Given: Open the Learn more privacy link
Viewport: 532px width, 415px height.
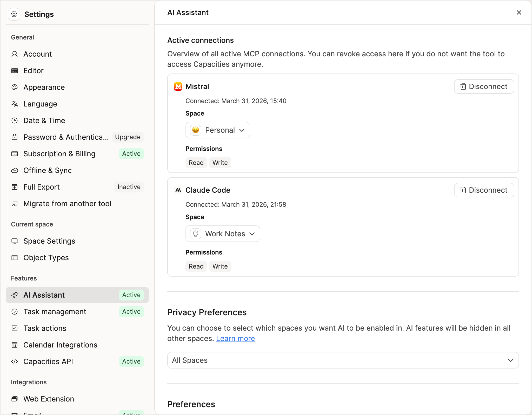Looking at the screenshot, I should 235,338.
